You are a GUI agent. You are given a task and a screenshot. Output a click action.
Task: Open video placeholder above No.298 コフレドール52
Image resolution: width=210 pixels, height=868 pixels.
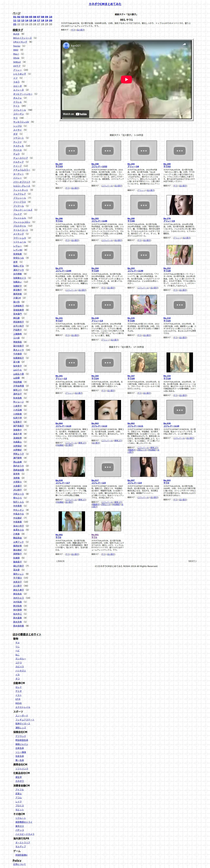[108, 151]
